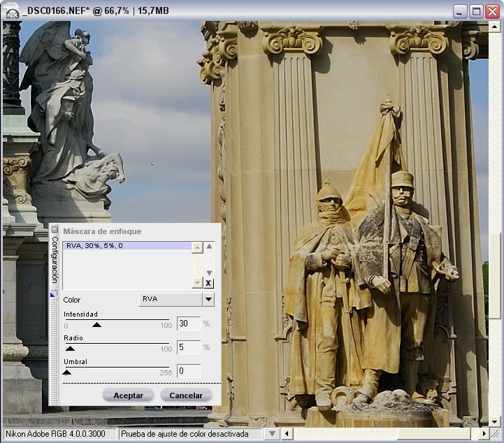Click the vertical scrollbar up arrow

pyautogui.click(x=494, y=27)
